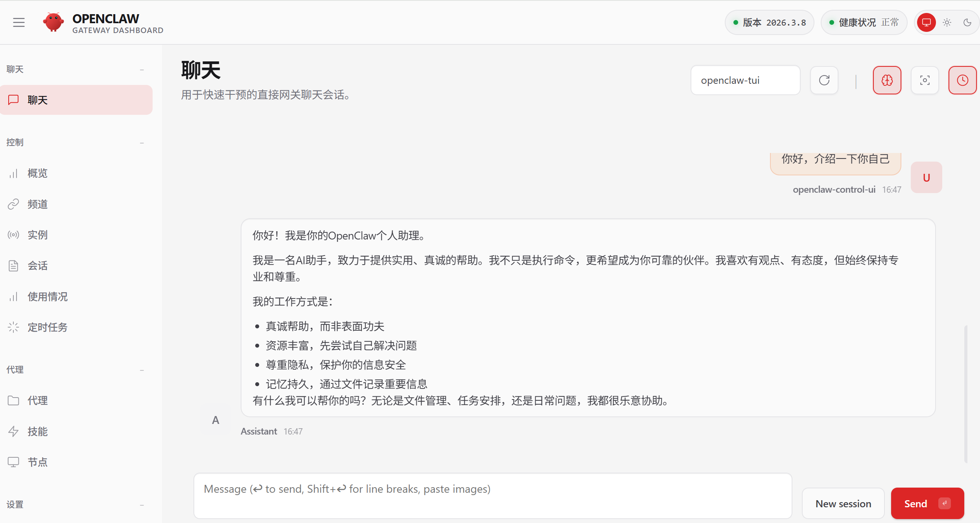Screen dimensions: 980x523
Task: Collapse the 聊天 sidebar section
Action: [x=142, y=70]
